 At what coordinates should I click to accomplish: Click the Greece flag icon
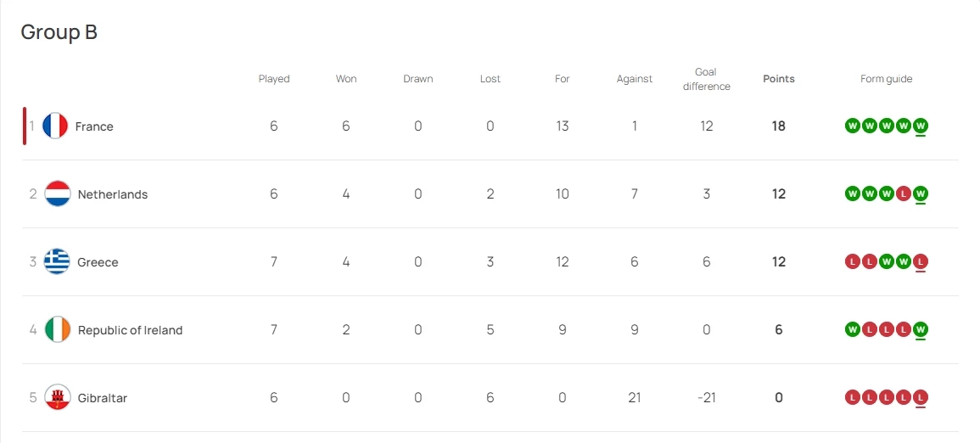(58, 262)
